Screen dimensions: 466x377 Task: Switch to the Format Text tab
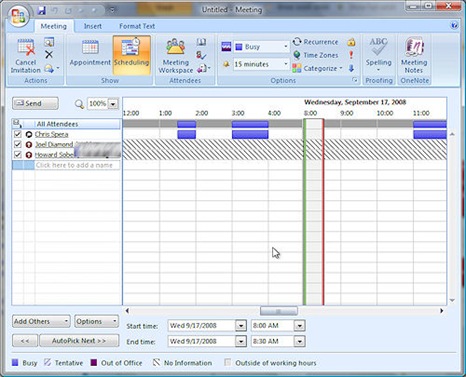click(x=137, y=26)
